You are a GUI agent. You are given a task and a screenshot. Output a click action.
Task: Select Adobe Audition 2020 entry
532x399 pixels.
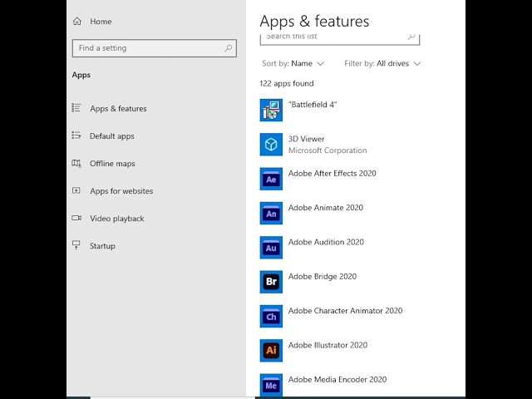click(x=326, y=242)
